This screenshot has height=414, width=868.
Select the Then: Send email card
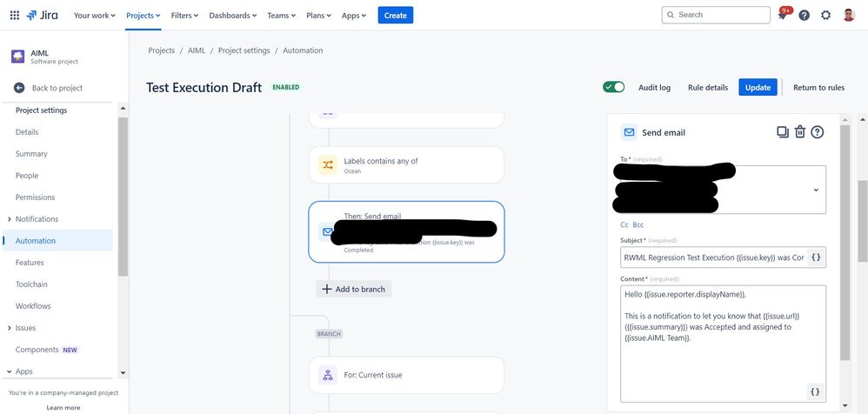tap(406, 231)
